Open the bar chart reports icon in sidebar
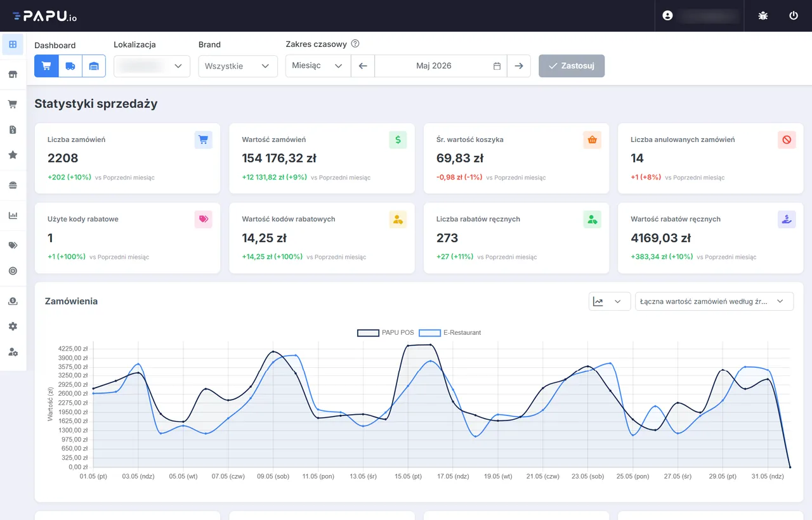This screenshot has width=812, height=520. [13, 215]
